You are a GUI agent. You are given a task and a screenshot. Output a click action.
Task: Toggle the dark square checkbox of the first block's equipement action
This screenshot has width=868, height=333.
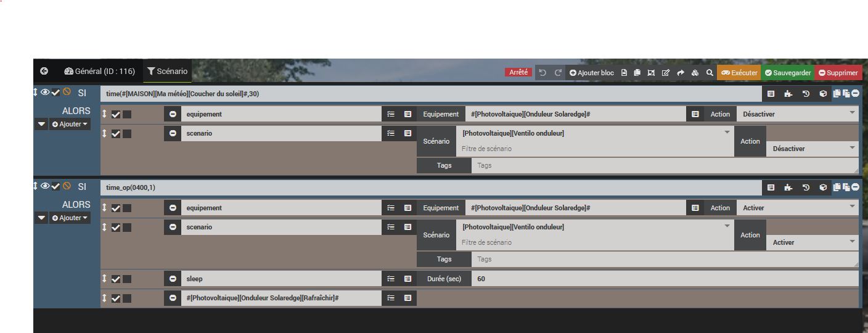(x=127, y=114)
